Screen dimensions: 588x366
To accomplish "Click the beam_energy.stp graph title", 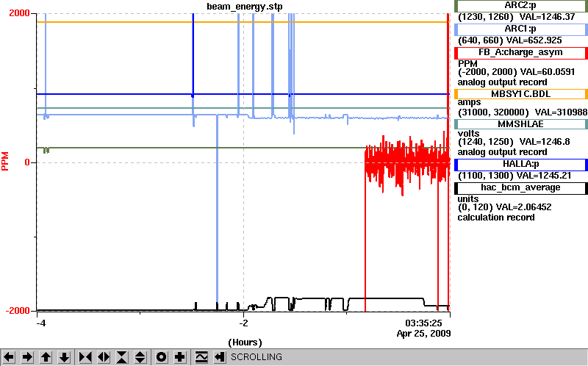I will [245, 7].
